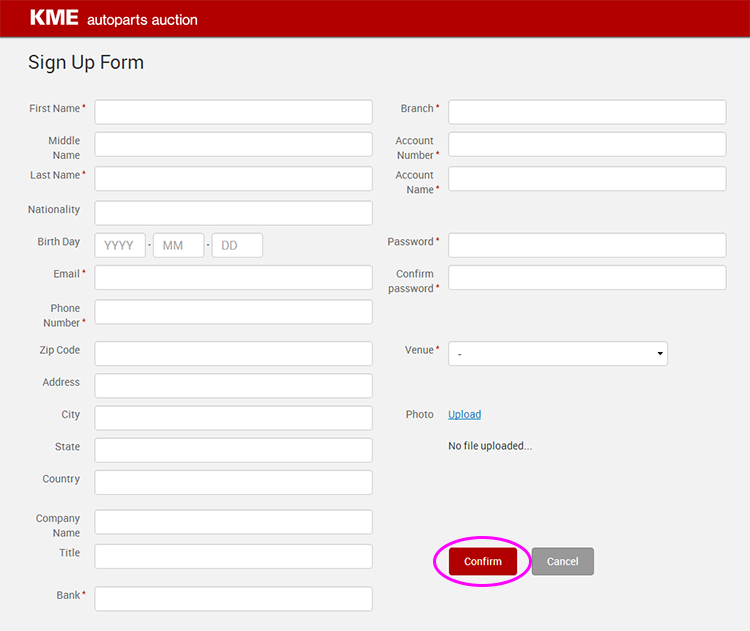Click into the Password field
This screenshot has height=631, width=750.
pyautogui.click(x=587, y=245)
